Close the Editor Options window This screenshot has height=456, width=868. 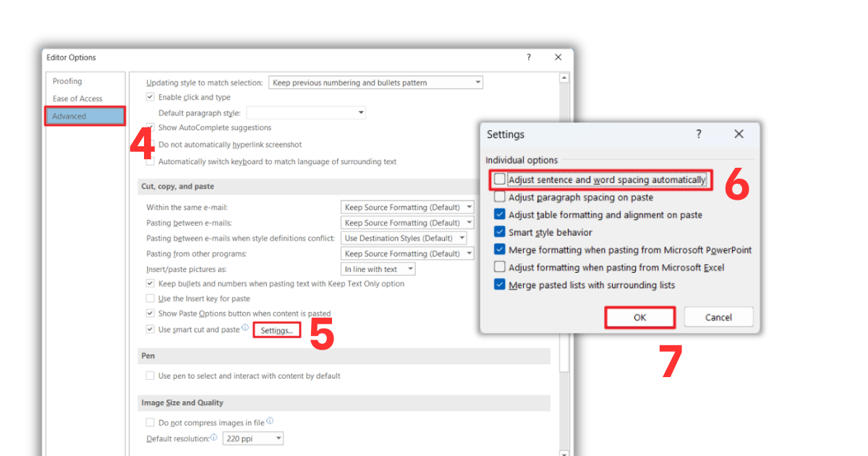pos(558,57)
